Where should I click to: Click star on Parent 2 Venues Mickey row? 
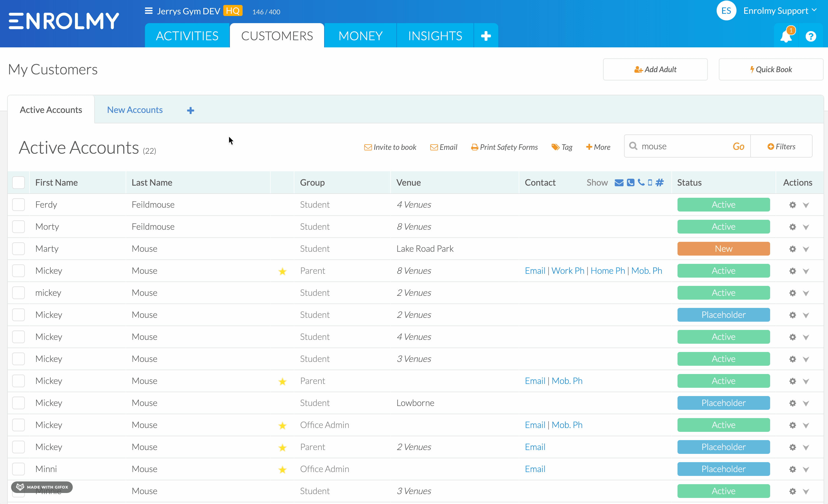point(282,448)
